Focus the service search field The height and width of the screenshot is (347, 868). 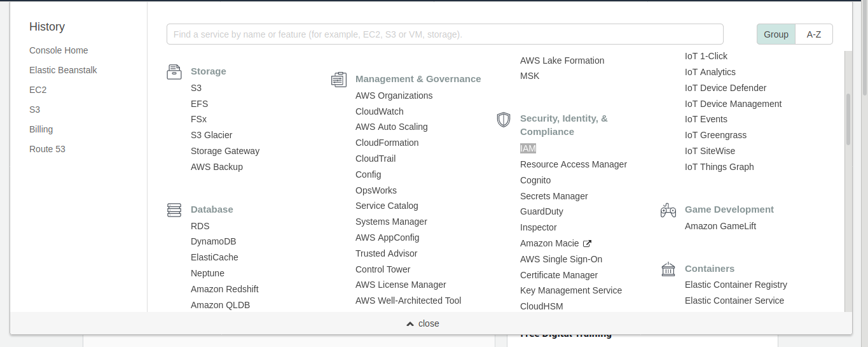coord(444,34)
